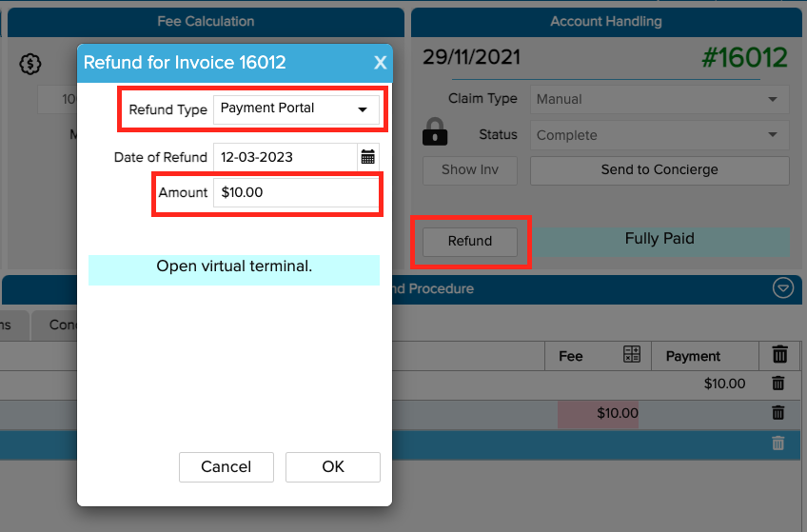Viewport: 807px width, 532px height.
Task: Open the Refund Type dropdown
Action: (x=297, y=108)
